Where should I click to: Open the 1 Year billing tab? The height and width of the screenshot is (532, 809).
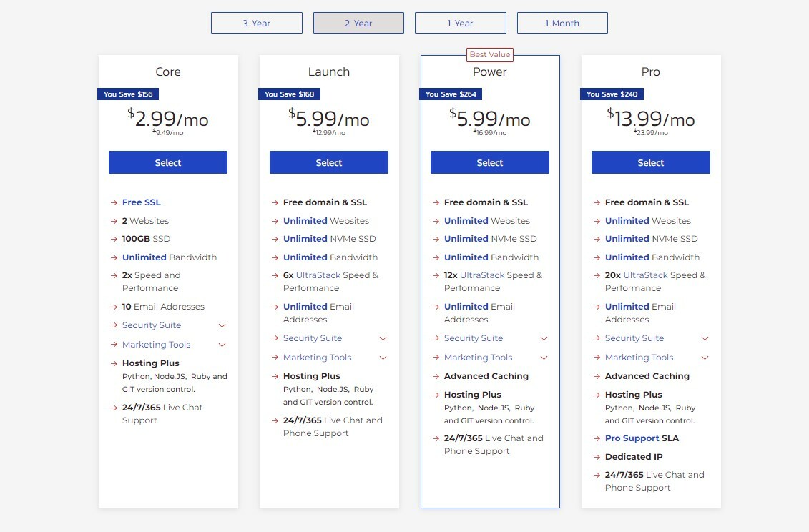tap(460, 22)
